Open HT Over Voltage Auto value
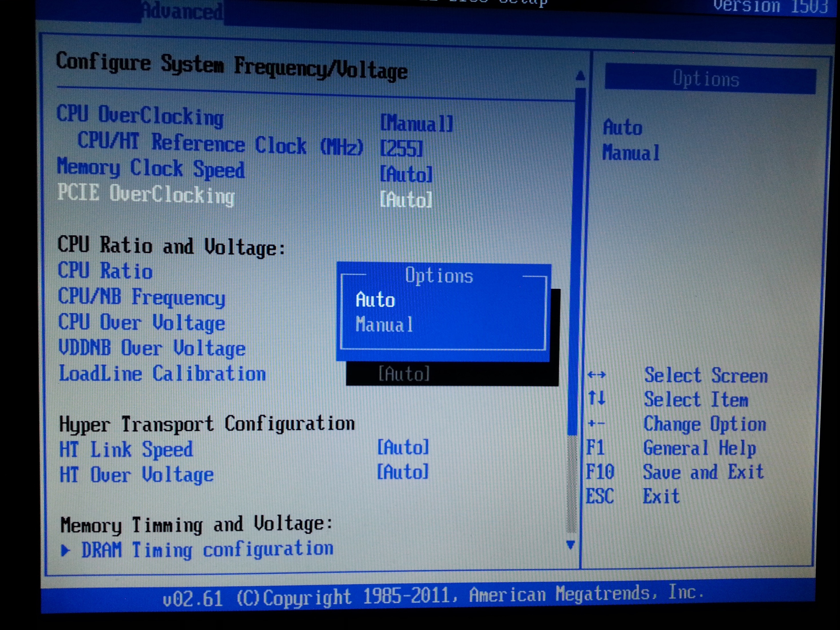This screenshot has width=840, height=630. coord(403,472)
